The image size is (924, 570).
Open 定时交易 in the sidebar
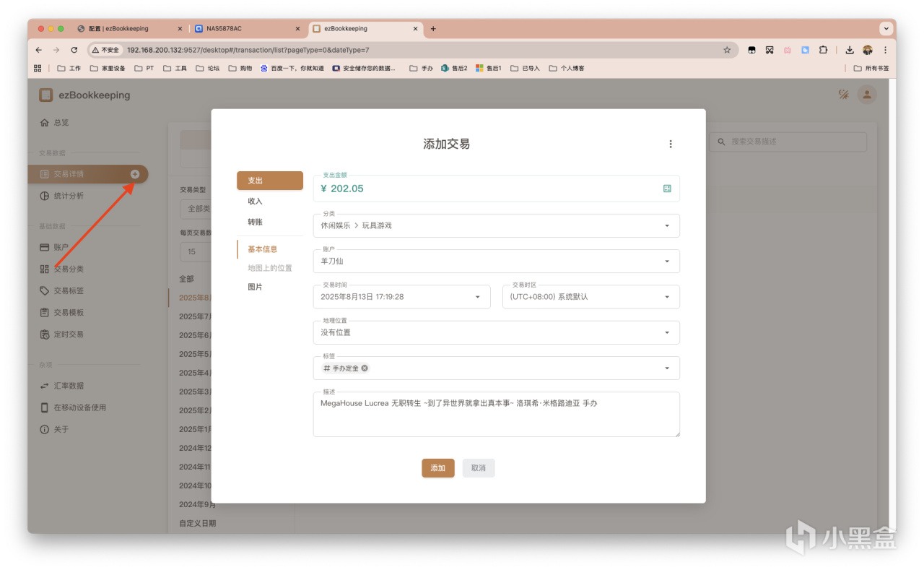click(62, 334)
